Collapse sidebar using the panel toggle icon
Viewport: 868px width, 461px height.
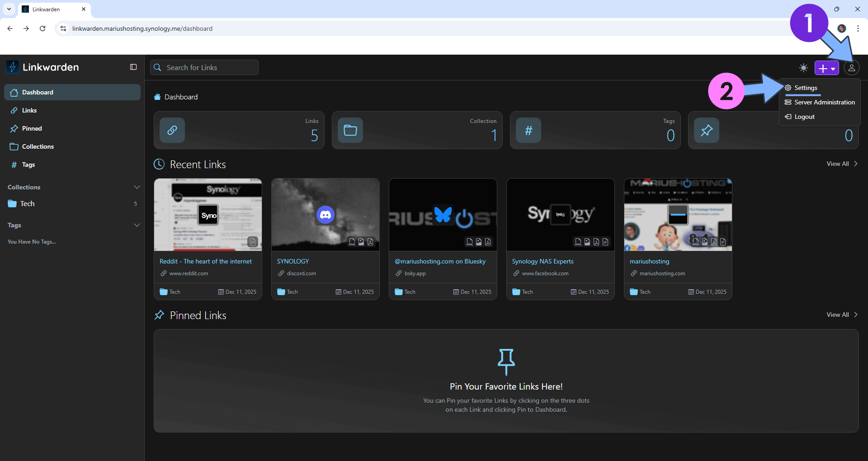pyautogui.click(x=133, y=67)
